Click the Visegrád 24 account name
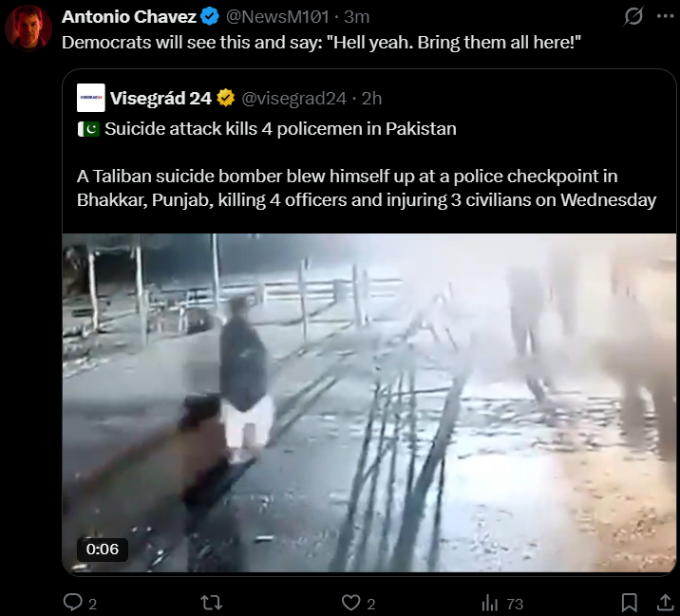 (x=161, y=99)
